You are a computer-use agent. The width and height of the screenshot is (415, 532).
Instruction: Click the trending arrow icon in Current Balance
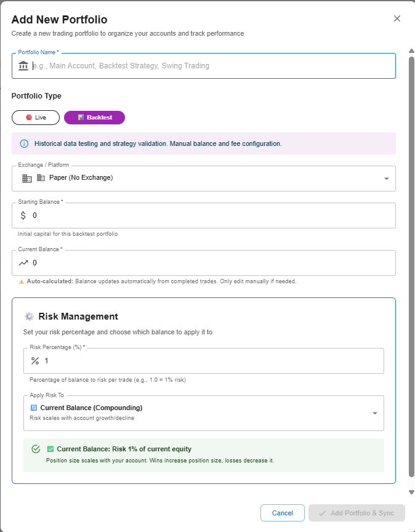click(23, 263)
